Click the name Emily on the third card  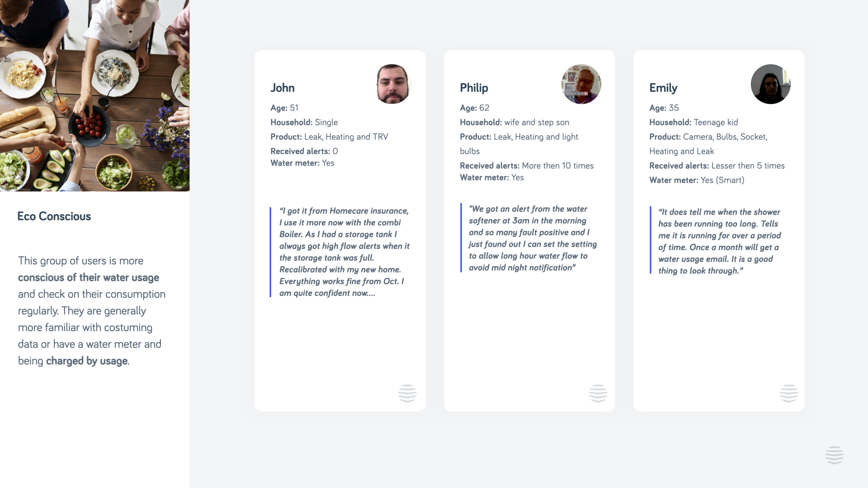point(663,88)
